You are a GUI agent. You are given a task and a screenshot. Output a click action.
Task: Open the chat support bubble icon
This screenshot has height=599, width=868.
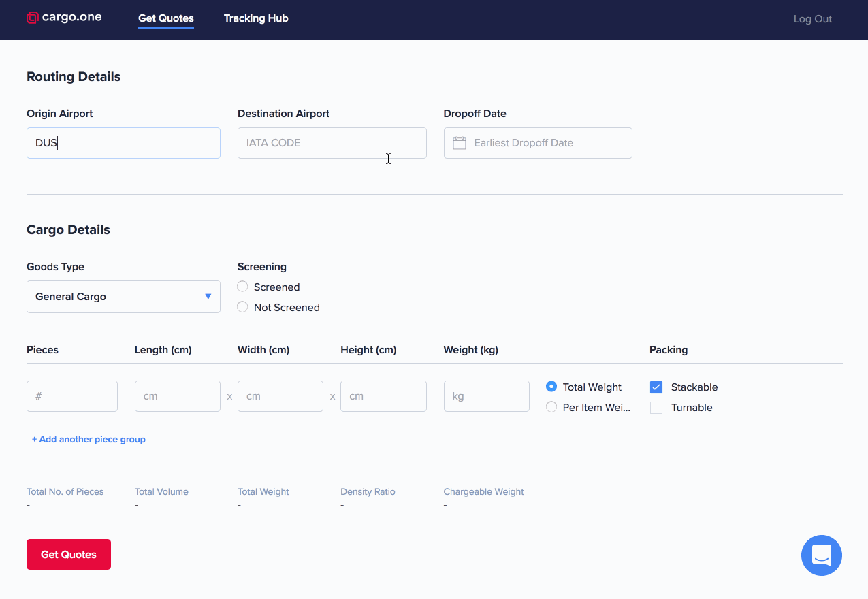pyautogui.click(x=822, y=555)
